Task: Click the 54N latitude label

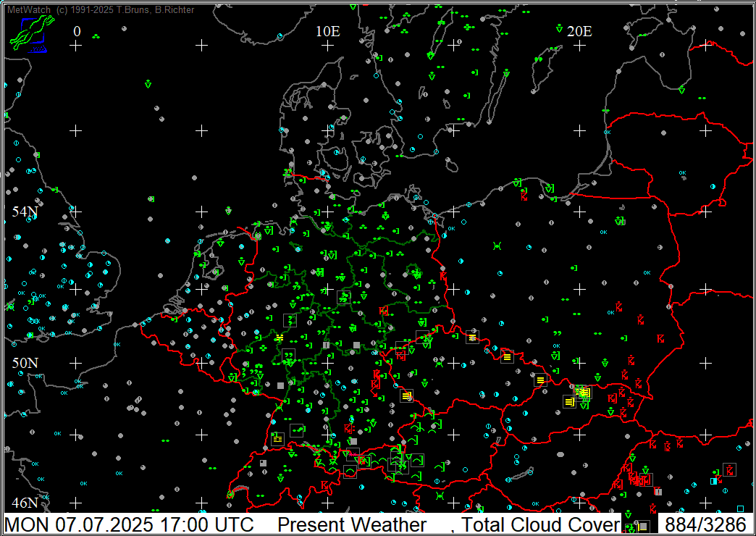Action: pyautogui.click(x=25, y=212)
